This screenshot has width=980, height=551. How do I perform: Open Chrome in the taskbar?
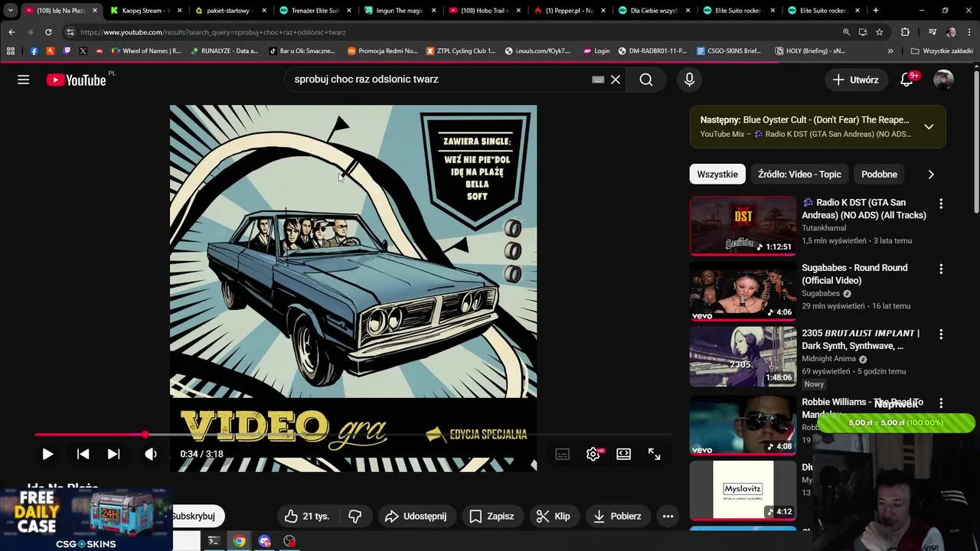pos(240,541)
